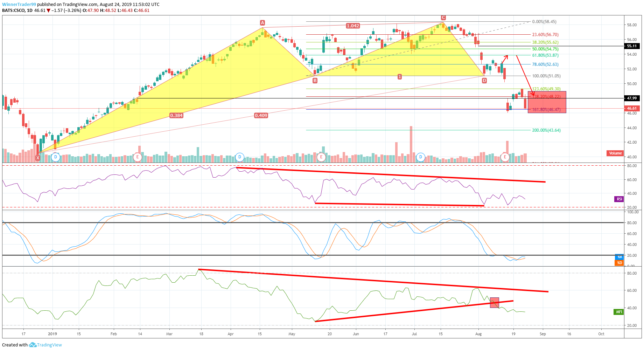
Task: Click the 58.00 price axis value
Action: [x=632, y=25]
